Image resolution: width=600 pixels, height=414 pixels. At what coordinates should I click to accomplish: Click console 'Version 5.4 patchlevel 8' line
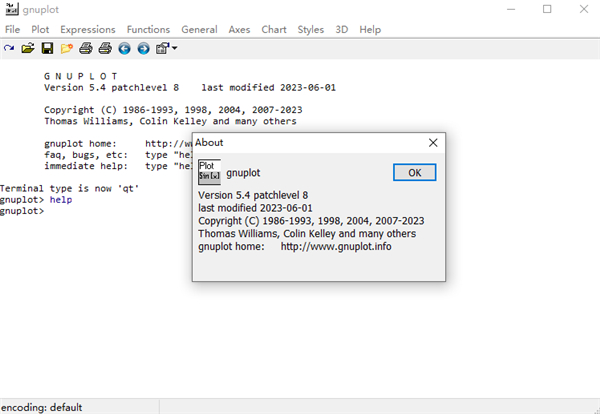(x=190, y=88)
